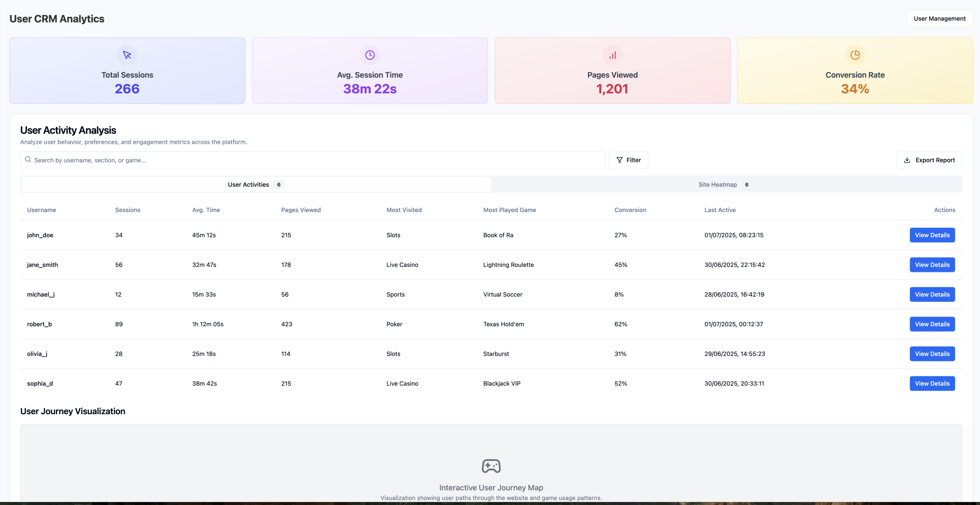Image resolution: width=980 pixels, height=505 pixels.
Task: Click the bar chart icon in Pages Viewed card
Action: [612, 55]
